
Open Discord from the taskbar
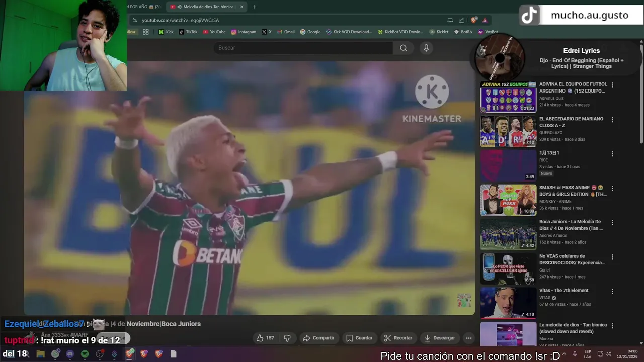tap(70, 354)
